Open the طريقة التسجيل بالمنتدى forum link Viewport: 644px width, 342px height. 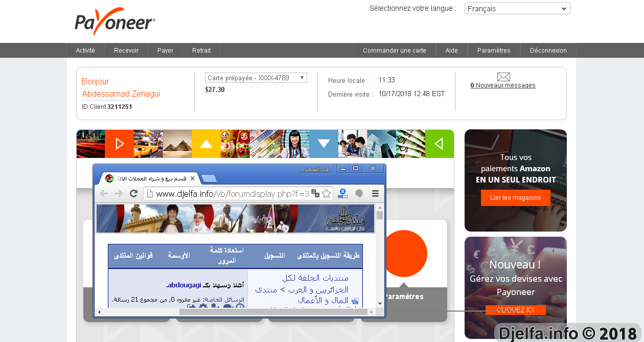coord(329,256)
